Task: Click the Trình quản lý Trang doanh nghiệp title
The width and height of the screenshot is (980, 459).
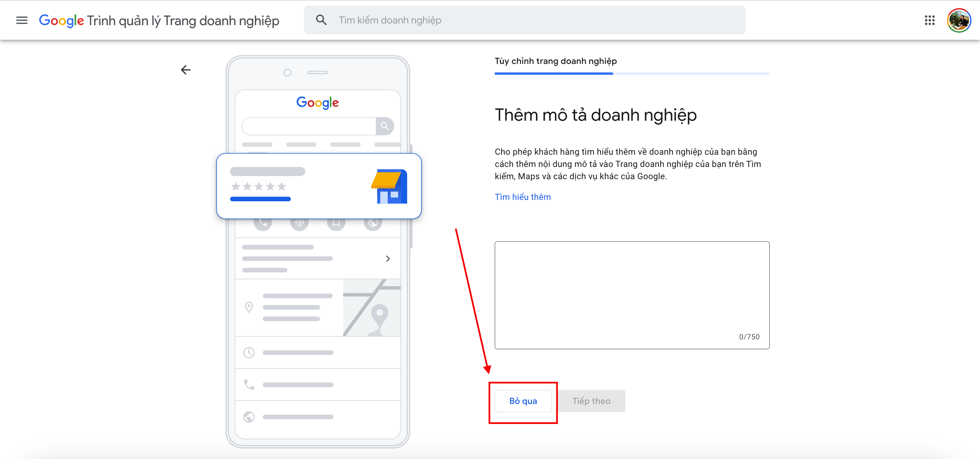Action: click(183, 20)
